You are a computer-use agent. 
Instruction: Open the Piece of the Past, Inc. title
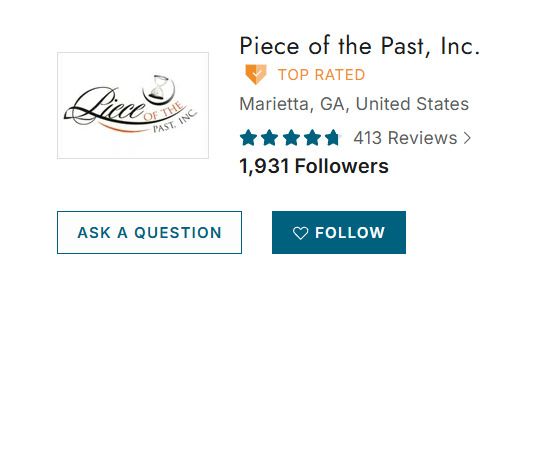pyautogui.click(x=360, y=46)
